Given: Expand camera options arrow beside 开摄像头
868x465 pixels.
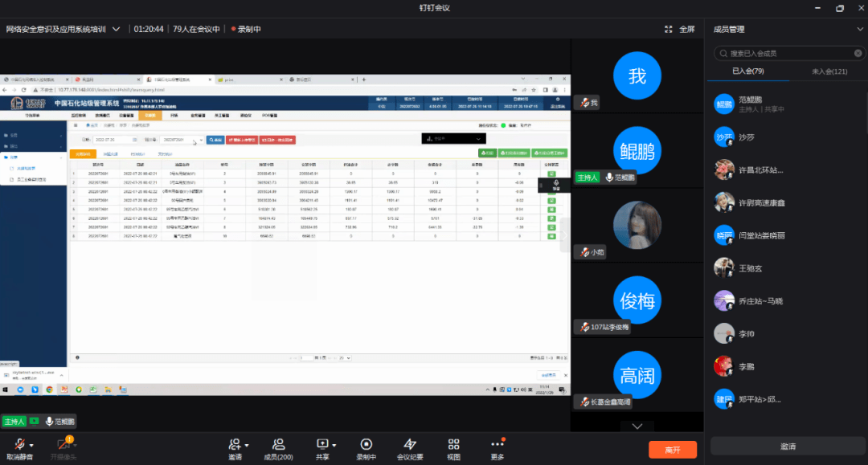Looking at the screenshot, I should pos(75,445).
